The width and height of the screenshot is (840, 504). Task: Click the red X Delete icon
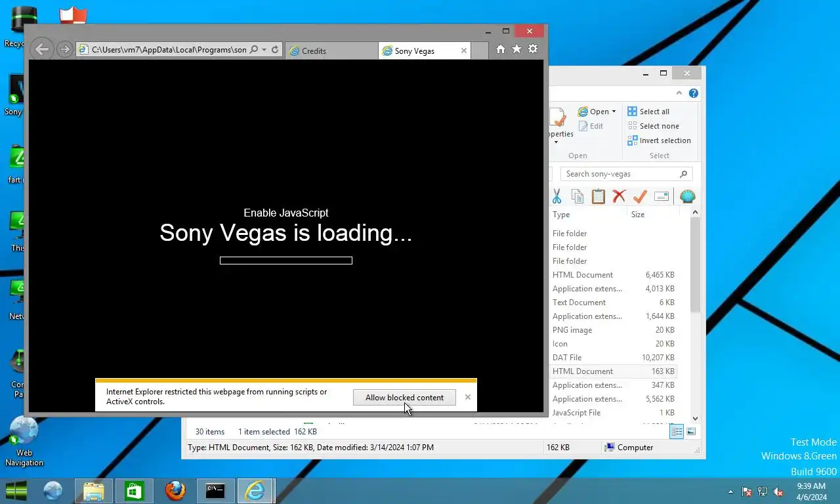click(619, 196)
